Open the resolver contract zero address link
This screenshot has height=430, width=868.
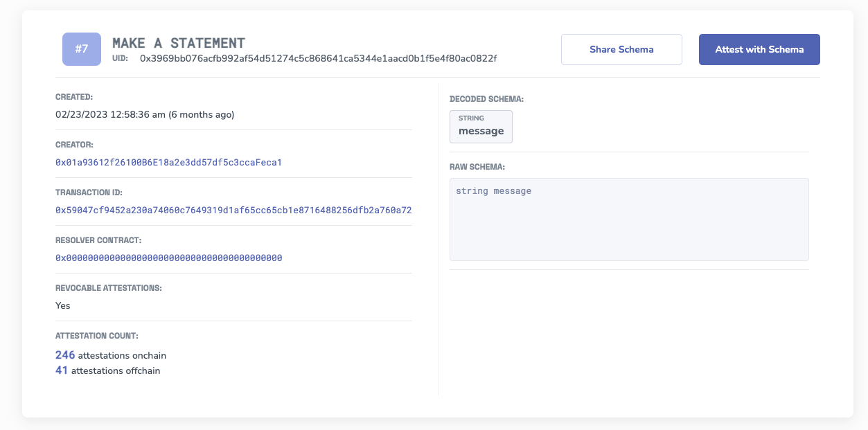168,258
